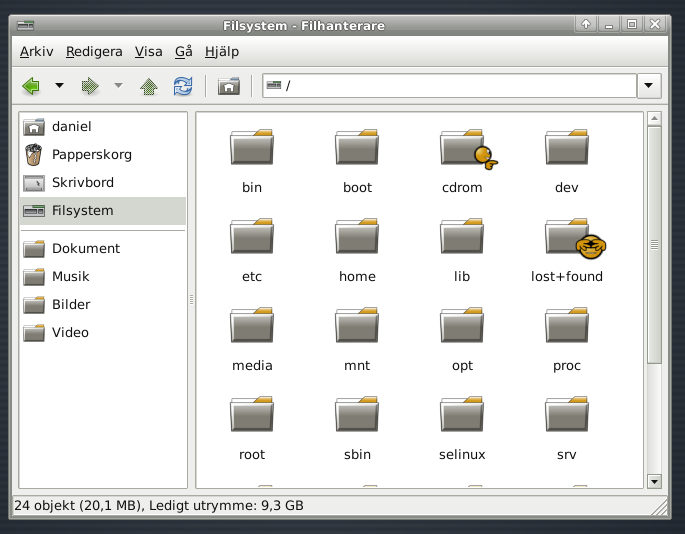Select the boot folder icon
685x534 pixels.
tap(357, 147)
